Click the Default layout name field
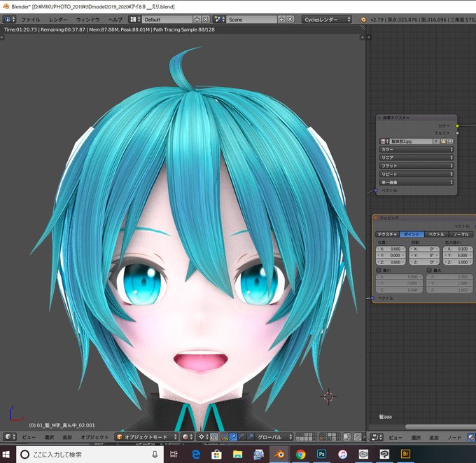This screenshot has height=463, width=476. coord(167,20)
